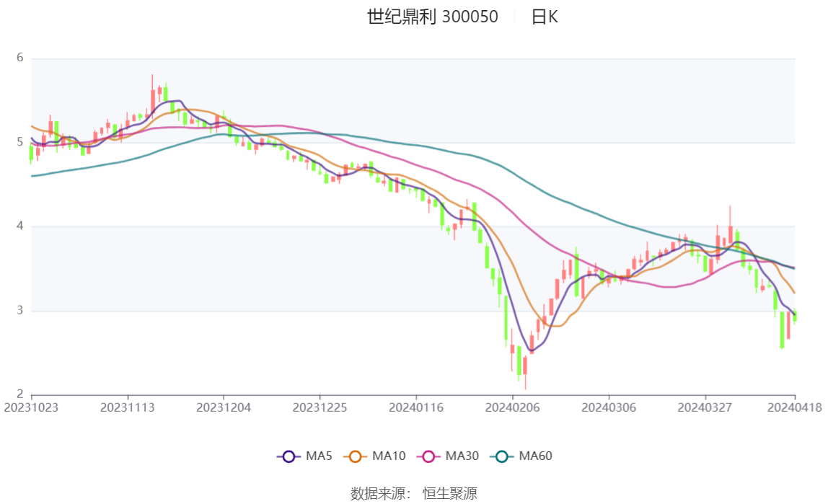Select the 20240306 date axis label
This screenshot has width=828, height=504.
click(609, 408)
